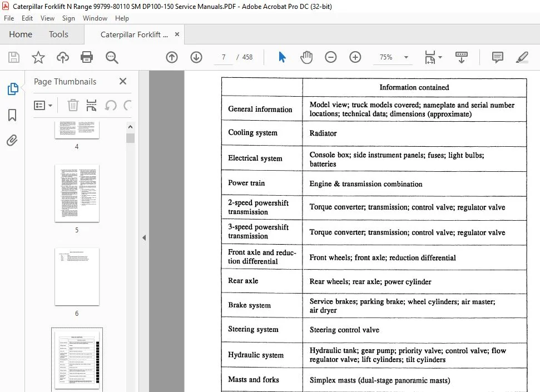
Task: Print the document with printer icon
Action: (x=87, y=57)
